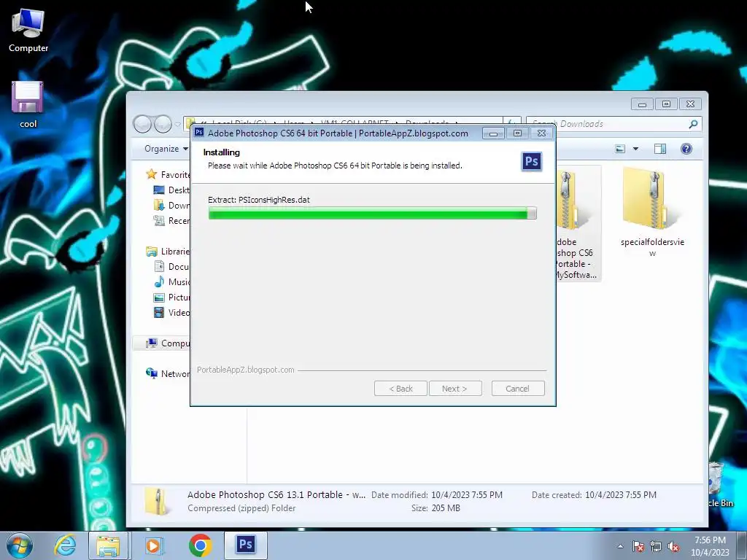Click the Ps icon in installer title bar

[199, 133]
